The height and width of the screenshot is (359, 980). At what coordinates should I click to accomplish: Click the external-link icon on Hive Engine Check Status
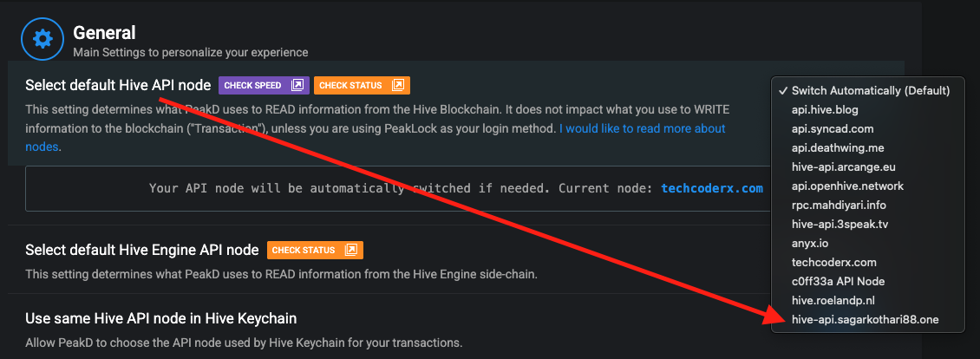[x=351, y=250]
